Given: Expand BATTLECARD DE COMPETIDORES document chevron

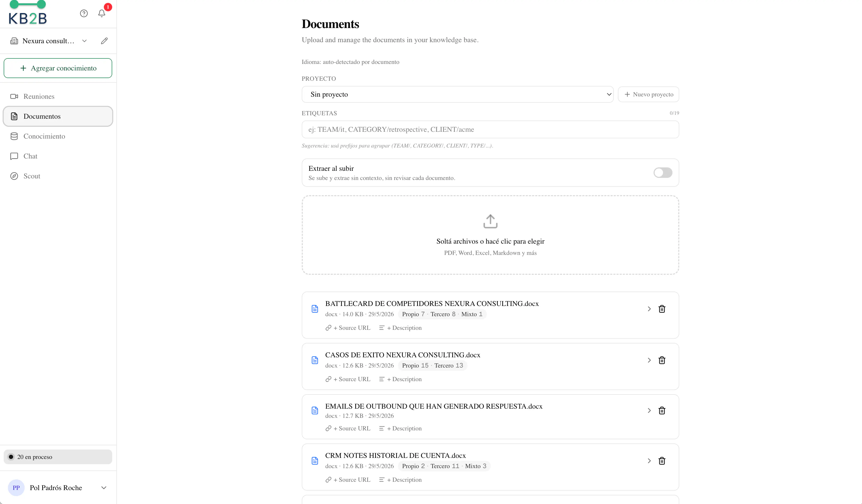Looking at the screenshot, I should pos(649,309).
